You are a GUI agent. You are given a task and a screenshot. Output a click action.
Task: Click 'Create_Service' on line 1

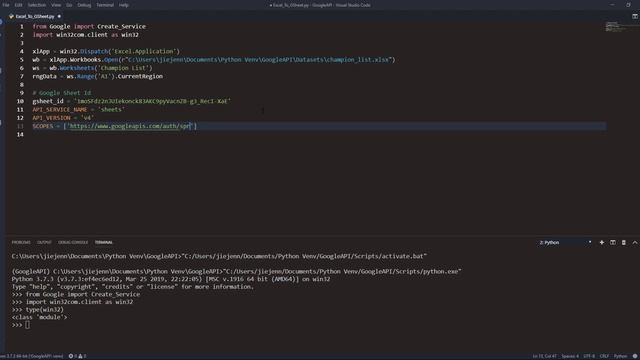point(121,27)
